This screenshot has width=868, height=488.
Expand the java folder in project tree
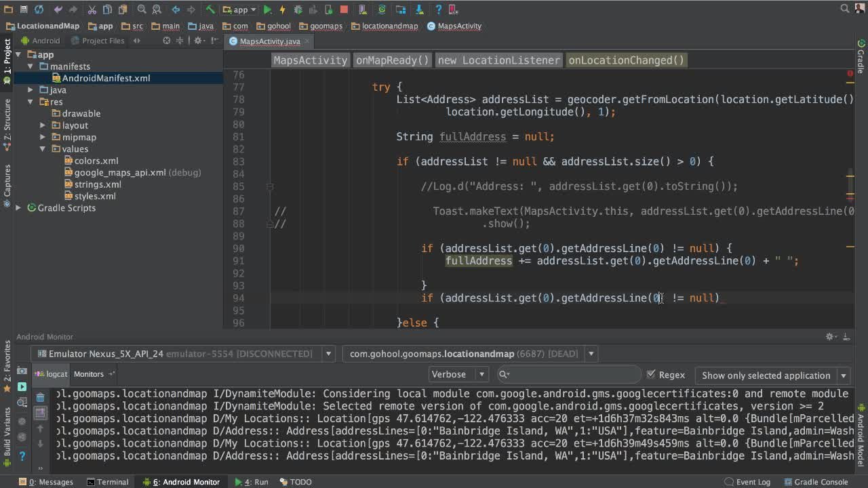click(31, 90)
